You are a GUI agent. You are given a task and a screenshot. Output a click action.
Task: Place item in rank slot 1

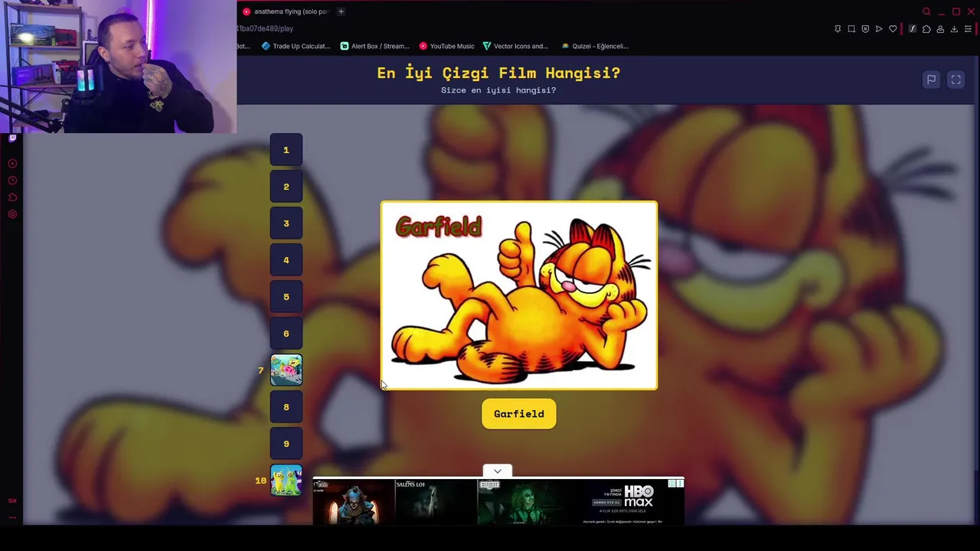[286, 150]
